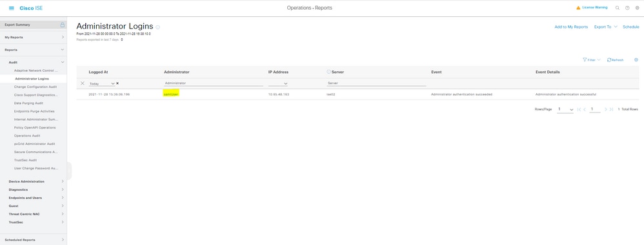Click IP address 10.65.48.163 cell

click(279, 94)
